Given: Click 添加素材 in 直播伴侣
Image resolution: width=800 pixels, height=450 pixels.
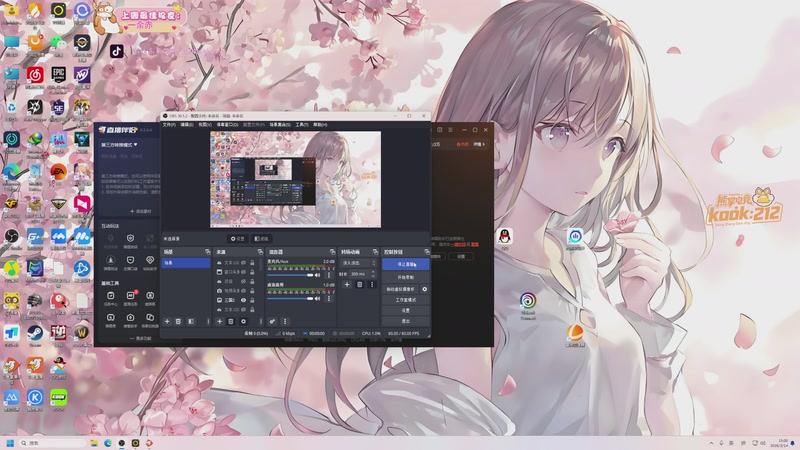Looking at the screenshot, I should point(140,211).
